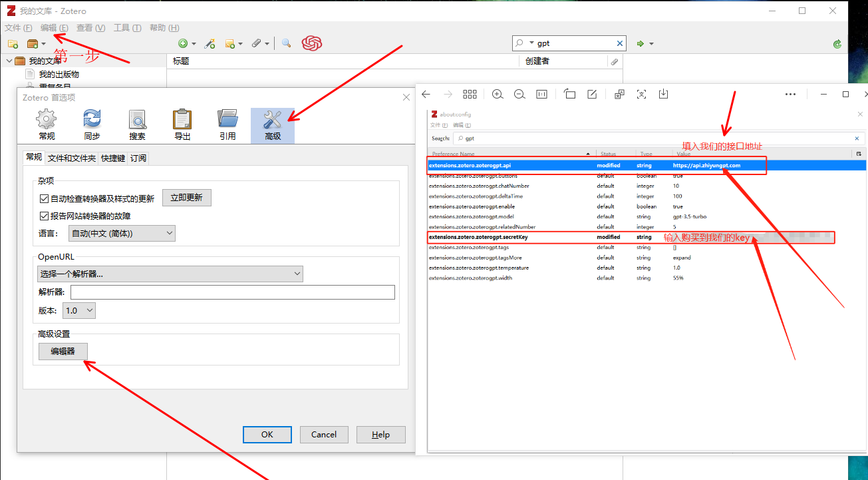Collapse the 我的文库 library tree
This screenshot has width=868, height=480.
[x=9, y=61]
